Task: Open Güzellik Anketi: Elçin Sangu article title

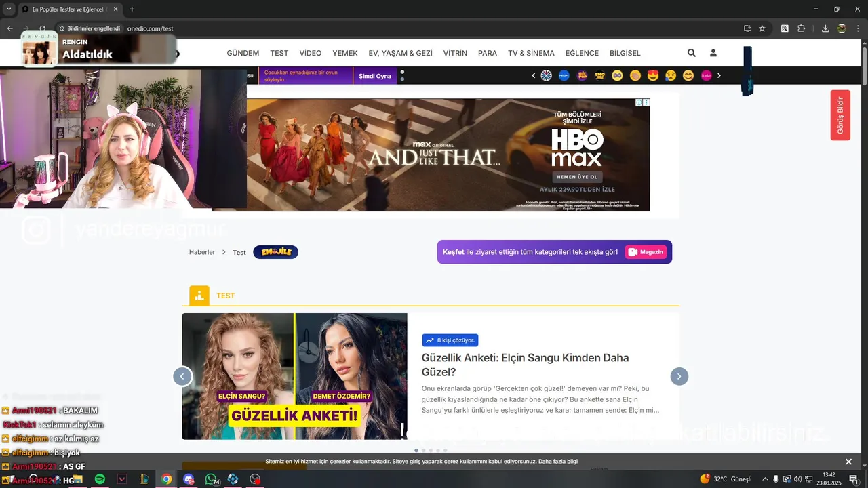Action: pyautogui.click(x=526, y=365)
